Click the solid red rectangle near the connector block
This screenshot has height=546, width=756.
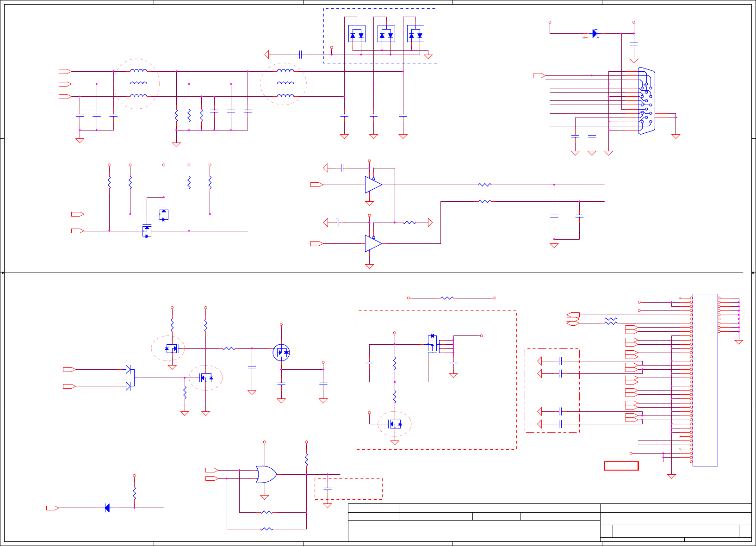pos(621,466)
